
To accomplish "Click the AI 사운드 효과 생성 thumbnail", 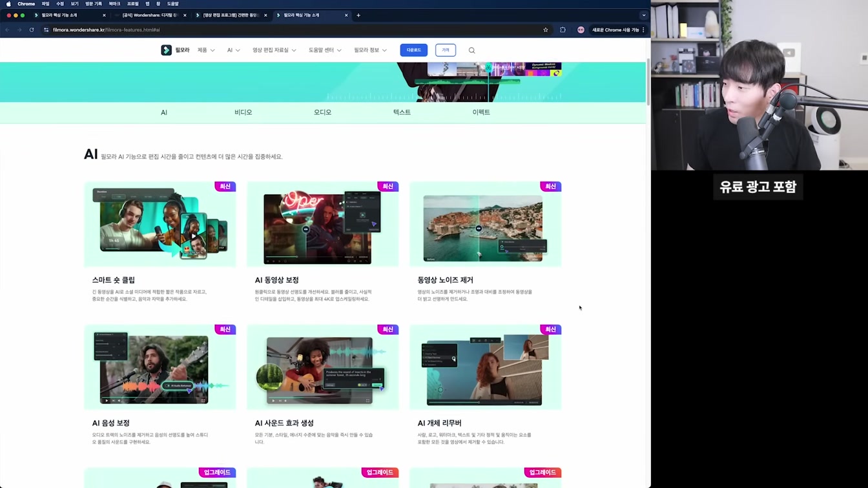I will pyautogui.click(x=323, y=367).
